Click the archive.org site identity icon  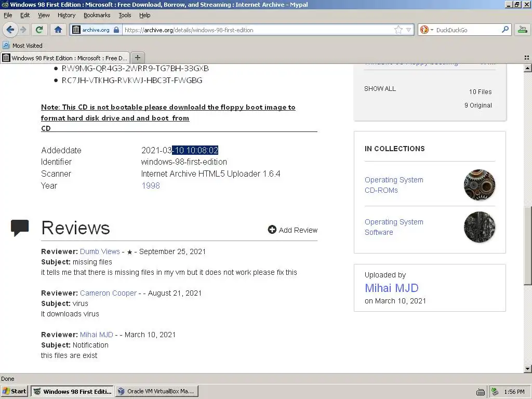coord(76,30)
